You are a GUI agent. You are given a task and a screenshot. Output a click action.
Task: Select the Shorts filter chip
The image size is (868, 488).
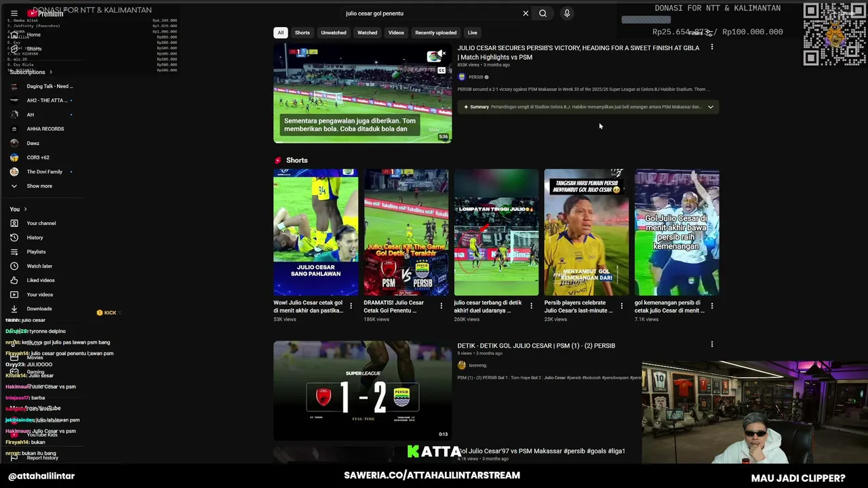pyautogui.click(x=302, y=33)
